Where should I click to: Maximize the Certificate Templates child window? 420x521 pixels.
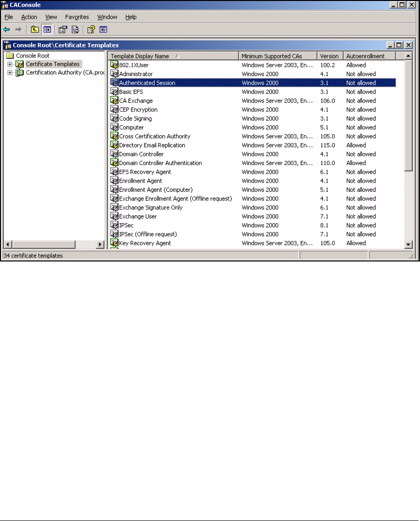(x=399, y=45)
